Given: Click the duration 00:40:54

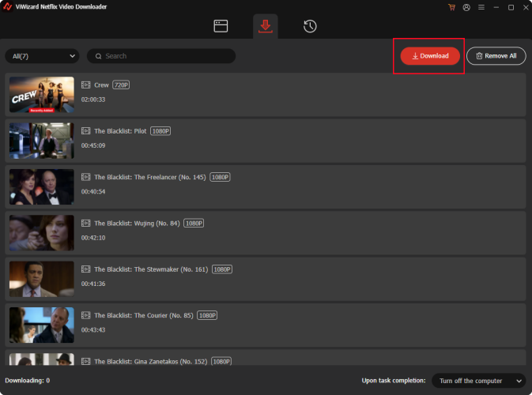Looking at the screenshot, I should pyautogui.click(x=93, y=192).
